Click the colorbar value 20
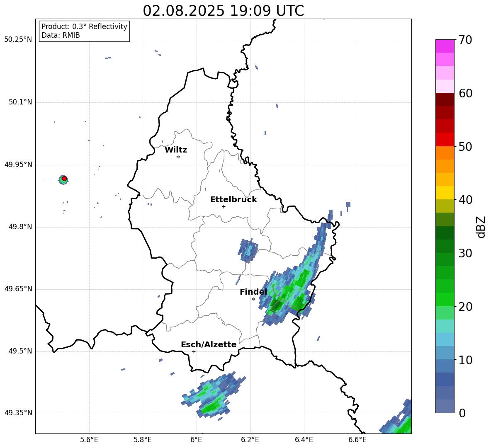Image resolution: width=491 pixels, height=448 pixels. coord(465,307)
